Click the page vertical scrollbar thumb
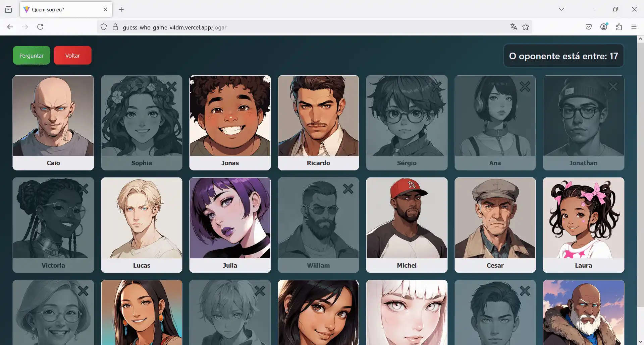 [x=640, y=175]
